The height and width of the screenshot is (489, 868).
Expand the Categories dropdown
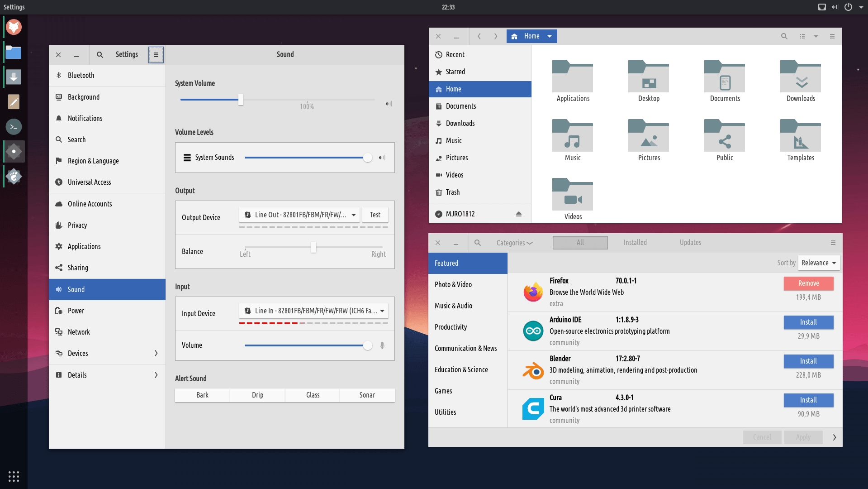click(x=514, y=243)
